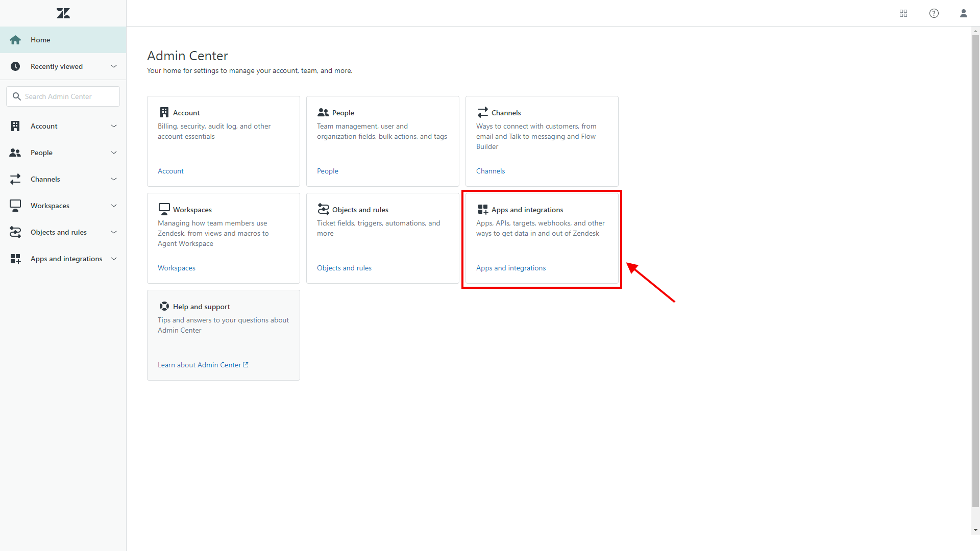Click the Workspaces section icon
This screenshot has width=980, height=551.
coord(163,209)
